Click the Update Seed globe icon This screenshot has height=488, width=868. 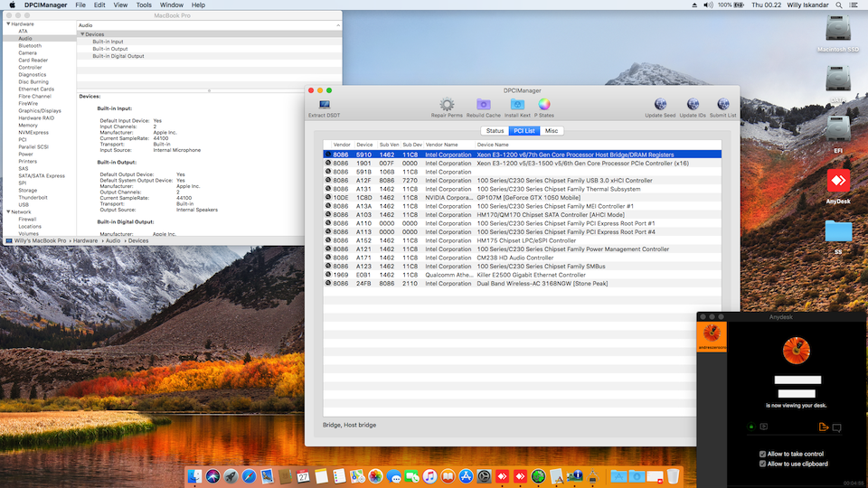pyautogui.click(x=660, y=105)
